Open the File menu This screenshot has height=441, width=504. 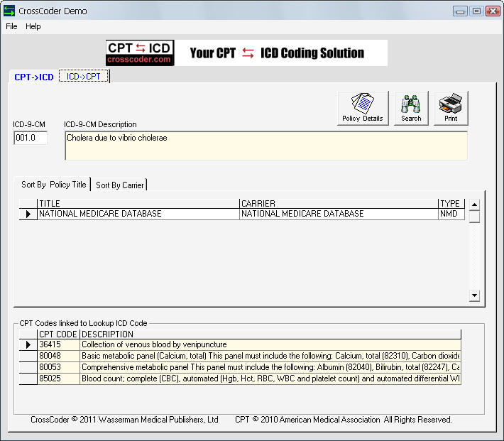click(11, 26)
